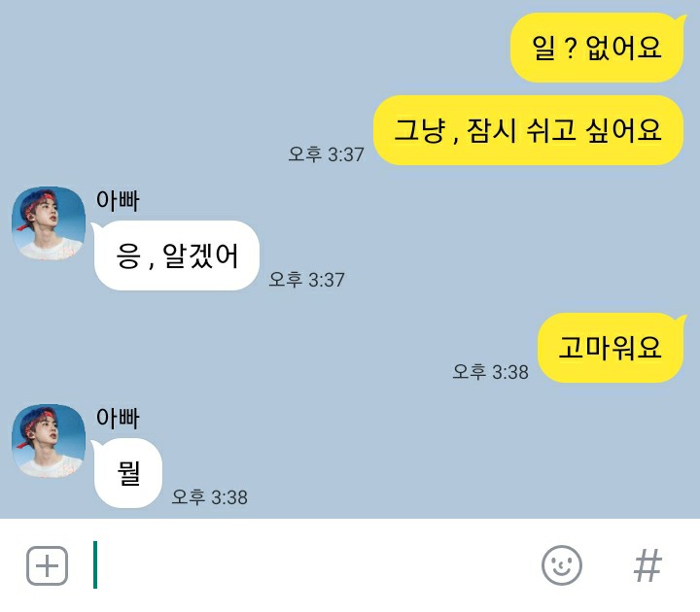Click timestamp 오후 3:37 beside 응, 알겠어
Image resolution: width=700 pixels, height=612 pixels.
coord(306,280)
